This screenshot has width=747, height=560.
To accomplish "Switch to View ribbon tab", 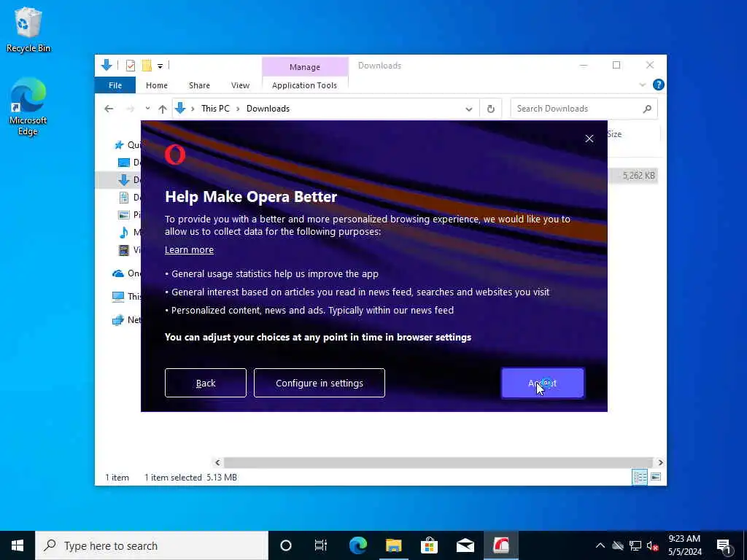I will tap(240, 85).
